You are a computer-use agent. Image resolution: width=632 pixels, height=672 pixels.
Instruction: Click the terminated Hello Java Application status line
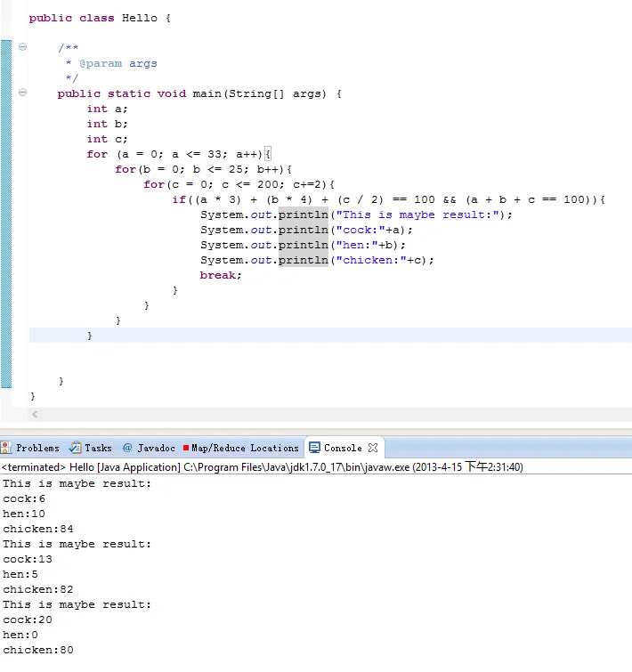(263, 466)
